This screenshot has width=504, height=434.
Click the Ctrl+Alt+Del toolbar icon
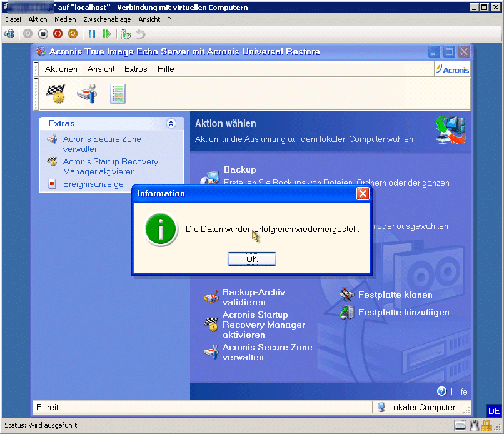tap(9, 34)
